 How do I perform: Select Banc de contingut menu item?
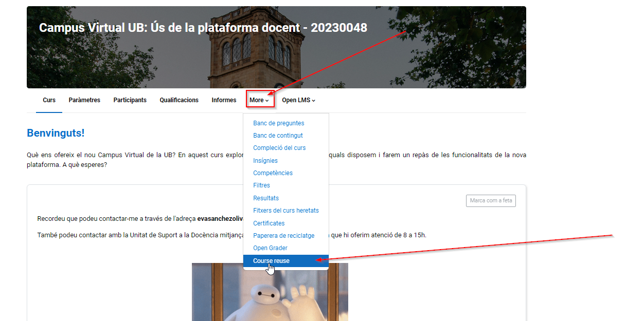278,136
